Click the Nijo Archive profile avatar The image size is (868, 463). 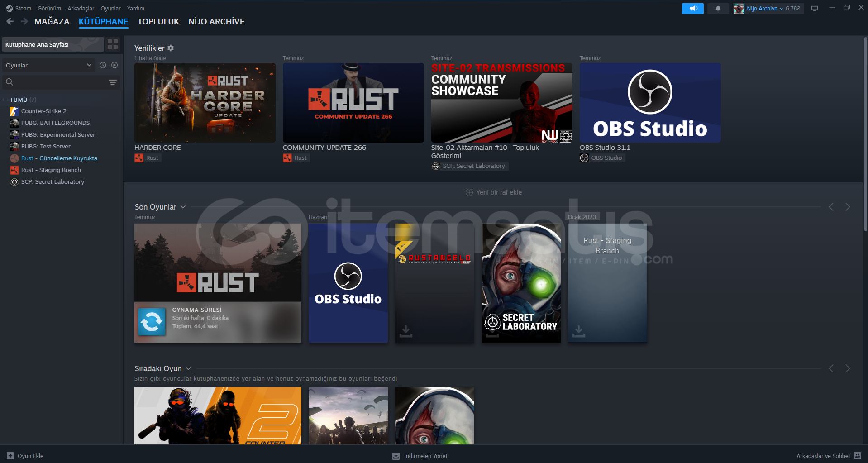739,9
